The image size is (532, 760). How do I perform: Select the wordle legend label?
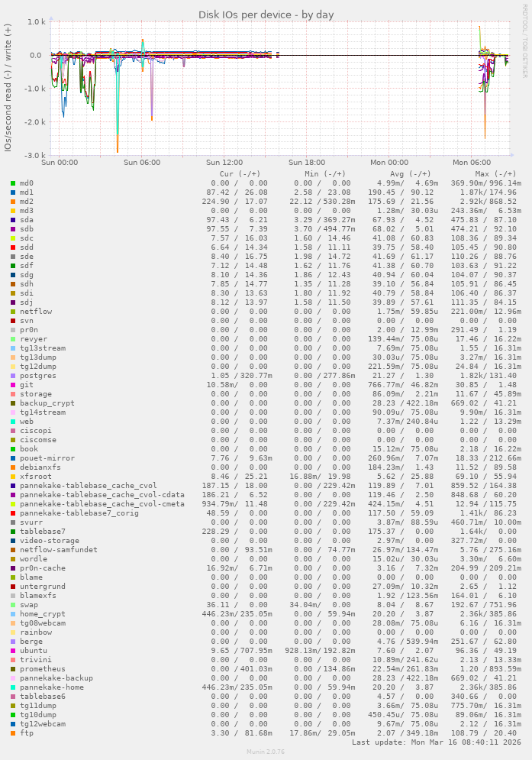[34, 559]
